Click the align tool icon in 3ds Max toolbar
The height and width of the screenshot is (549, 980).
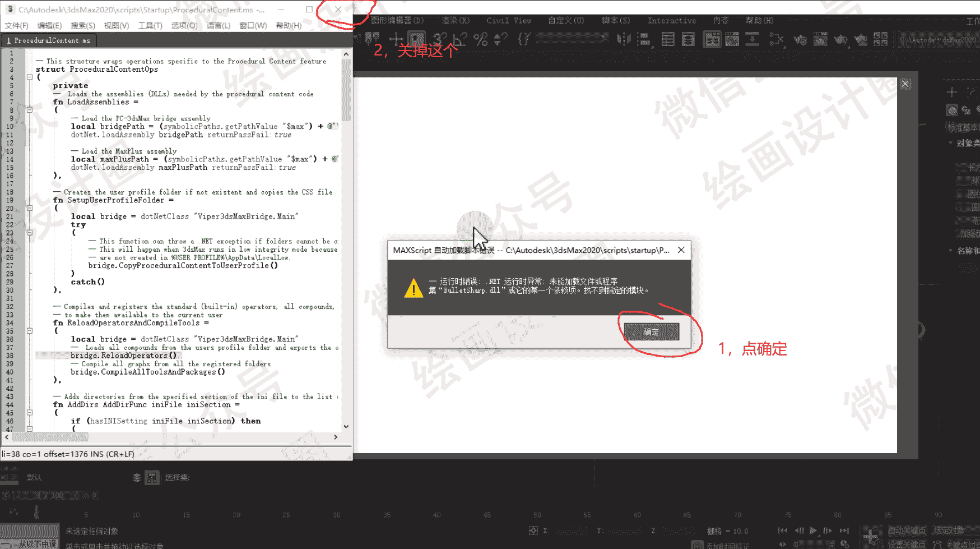[x=644, y=39]
